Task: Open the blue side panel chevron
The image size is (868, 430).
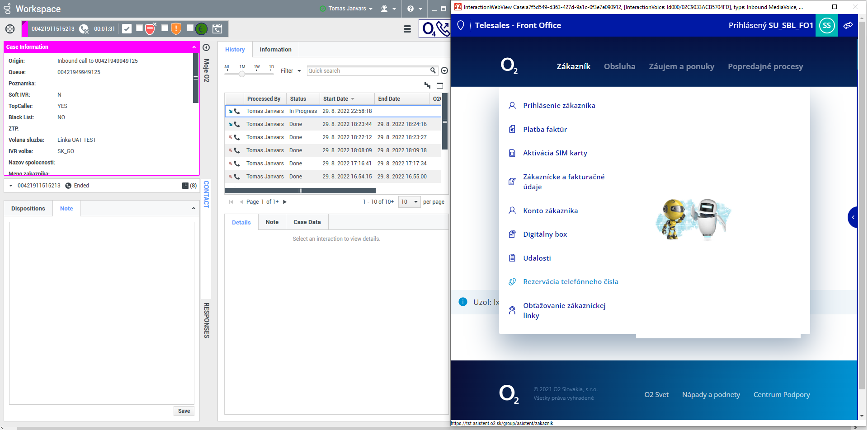Action: (853, 217)
